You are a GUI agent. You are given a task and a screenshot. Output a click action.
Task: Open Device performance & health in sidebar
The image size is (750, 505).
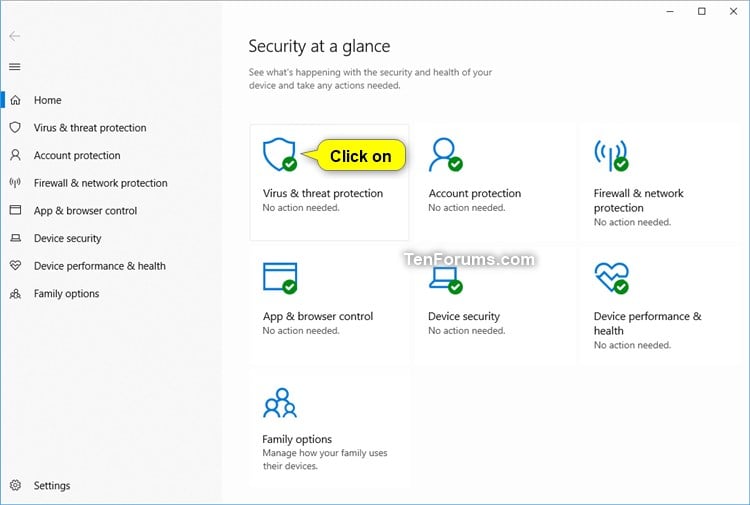coord(99,266)
